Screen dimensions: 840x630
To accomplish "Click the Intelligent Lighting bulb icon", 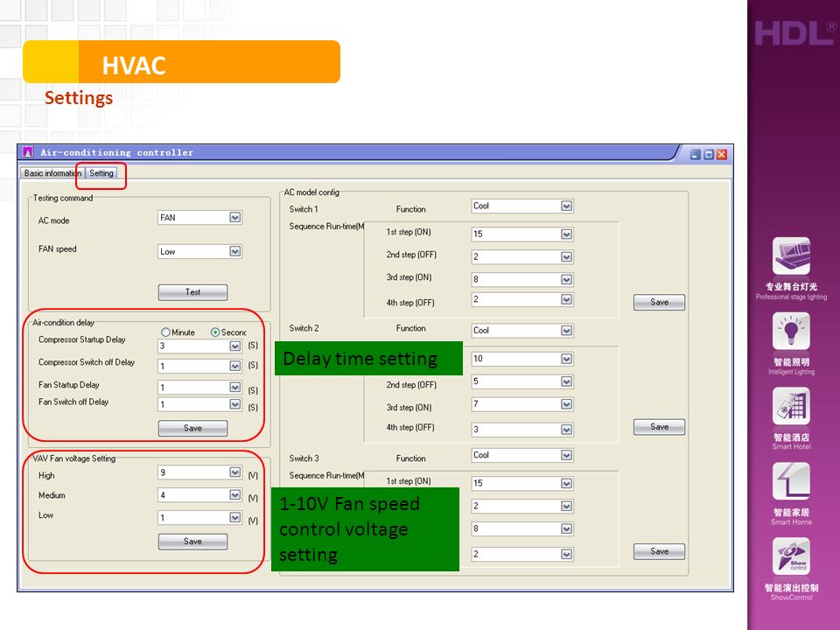I will pos(791,331).
